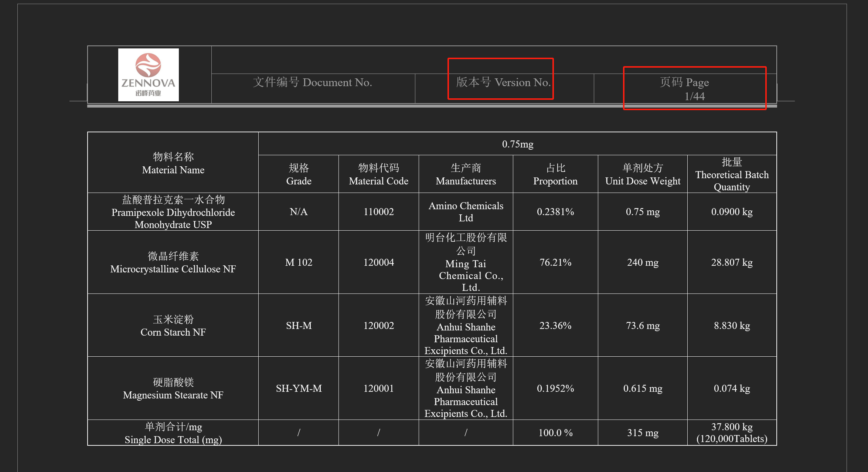Image resolution: width=868 pixels, height=472 pixels.
Task: Click the Corn Starch row manufacturer cell
Action: pos(466,325)
